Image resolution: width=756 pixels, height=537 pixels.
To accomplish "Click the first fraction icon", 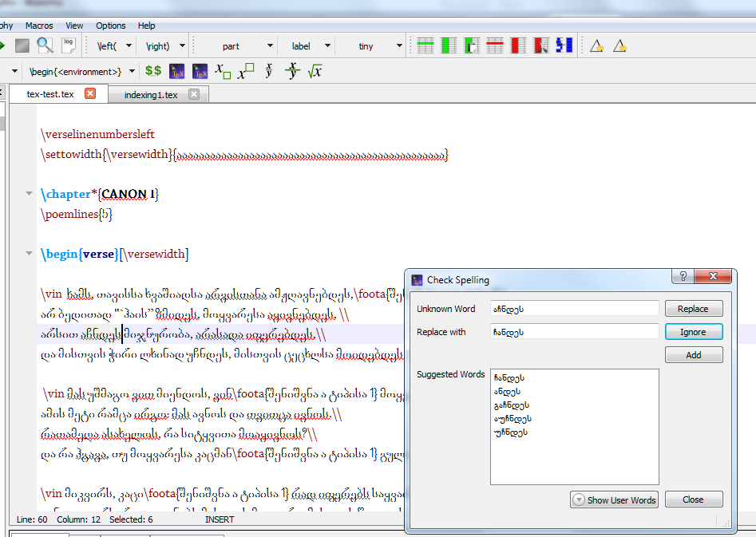I will point(269,71).
